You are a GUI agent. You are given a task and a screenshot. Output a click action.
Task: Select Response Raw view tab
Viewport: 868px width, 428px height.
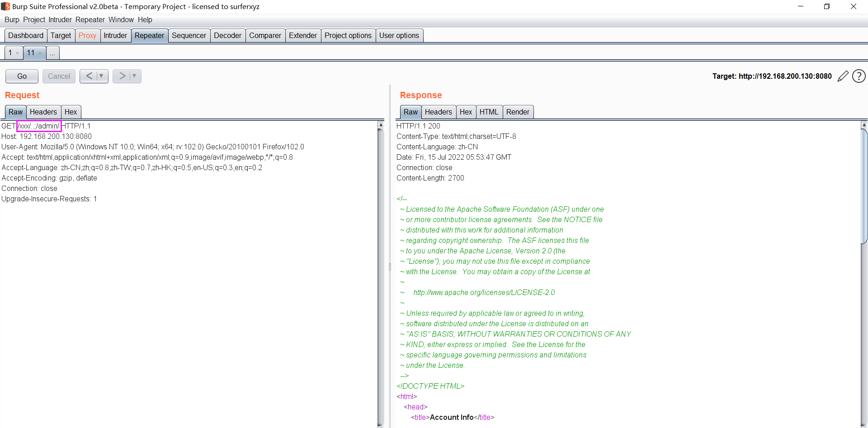click(410, 112)
